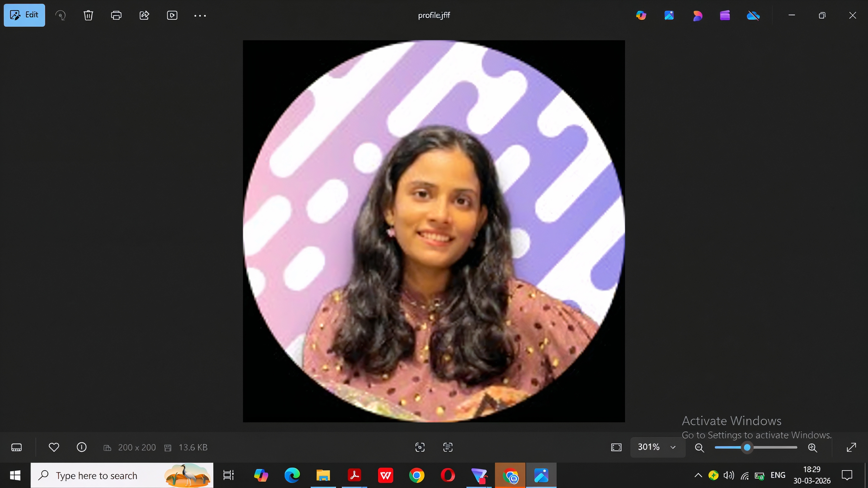
Task: Click the battery status tray icon
Action: point(759,476)
